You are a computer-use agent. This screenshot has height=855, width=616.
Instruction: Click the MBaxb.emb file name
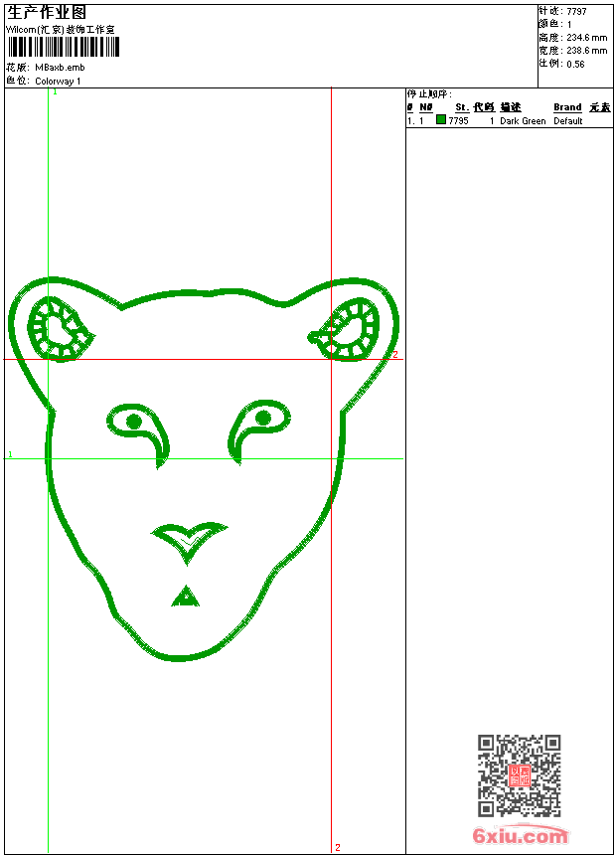click(60, 68)
